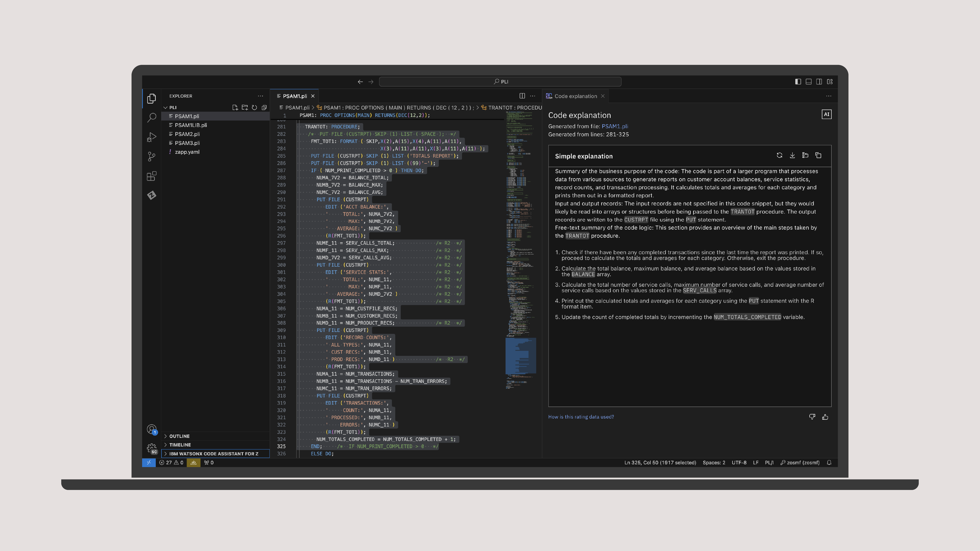Select the PSAM1.pli editor tab
980x551 pixels.
point(295,96)
